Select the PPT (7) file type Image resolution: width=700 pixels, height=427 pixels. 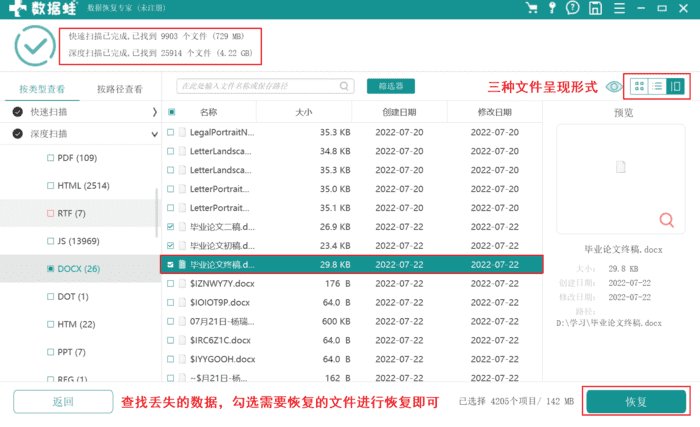(71, 352)
